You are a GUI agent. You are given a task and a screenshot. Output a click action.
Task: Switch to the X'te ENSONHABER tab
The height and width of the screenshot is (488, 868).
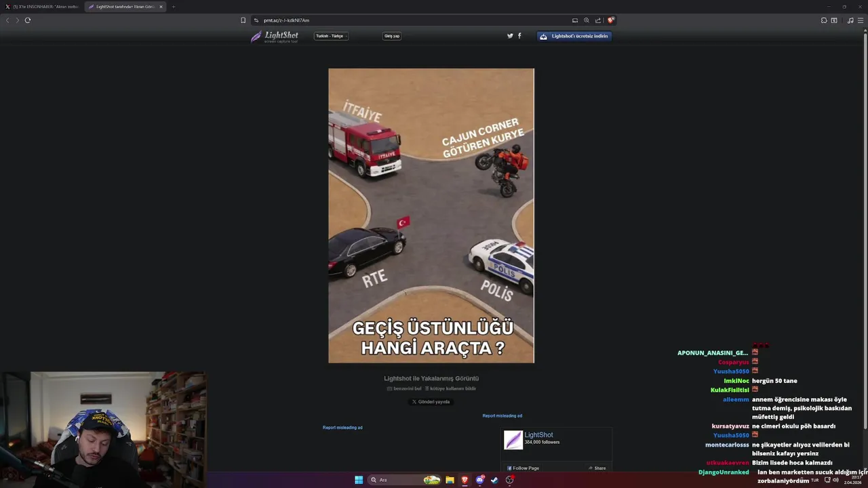click(x=42, y=7)
